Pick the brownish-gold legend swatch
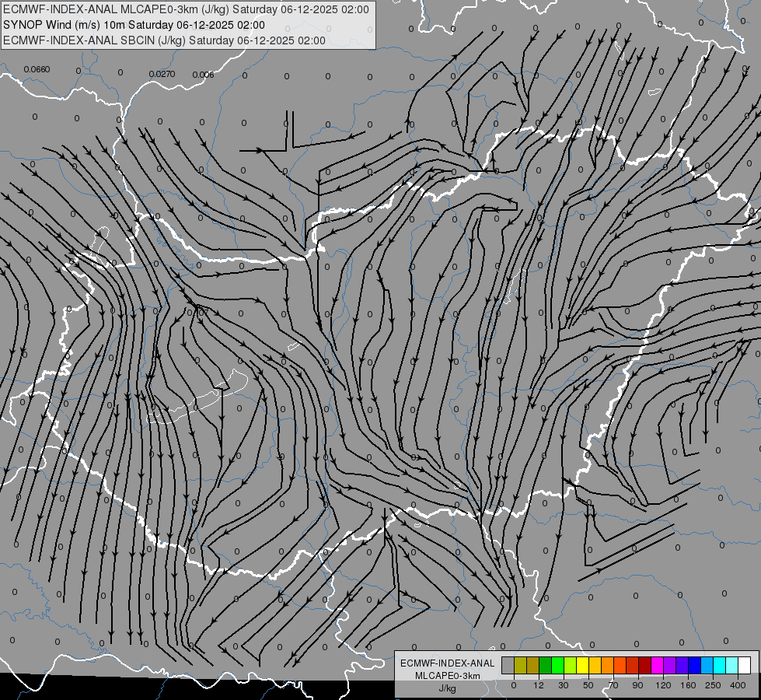 (533, 665)
